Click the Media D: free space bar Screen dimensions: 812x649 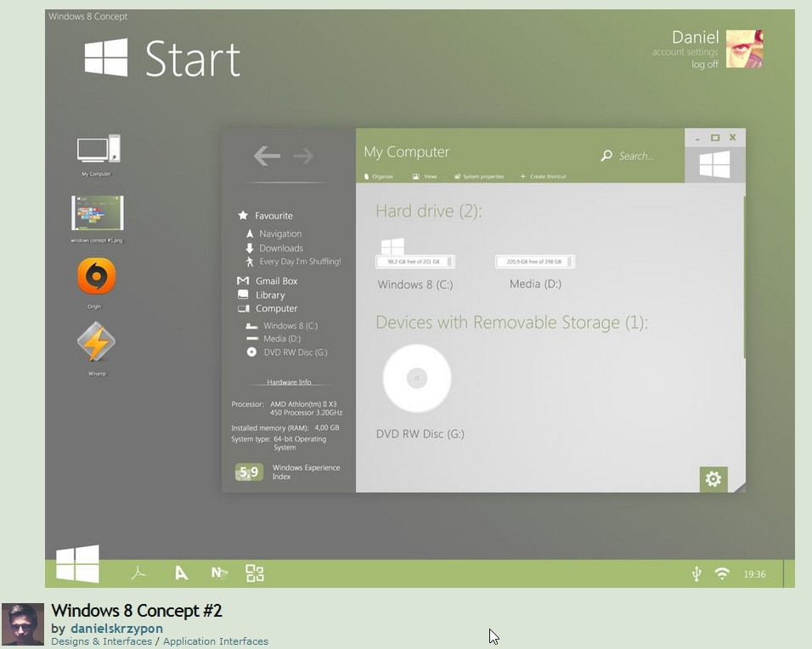click(x=535, y=262)
